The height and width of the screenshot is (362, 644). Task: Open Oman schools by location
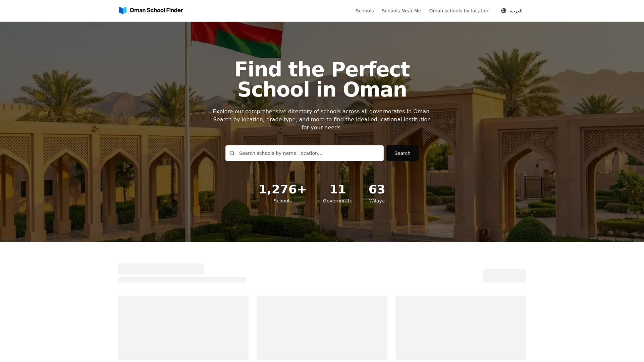point(459,11)
